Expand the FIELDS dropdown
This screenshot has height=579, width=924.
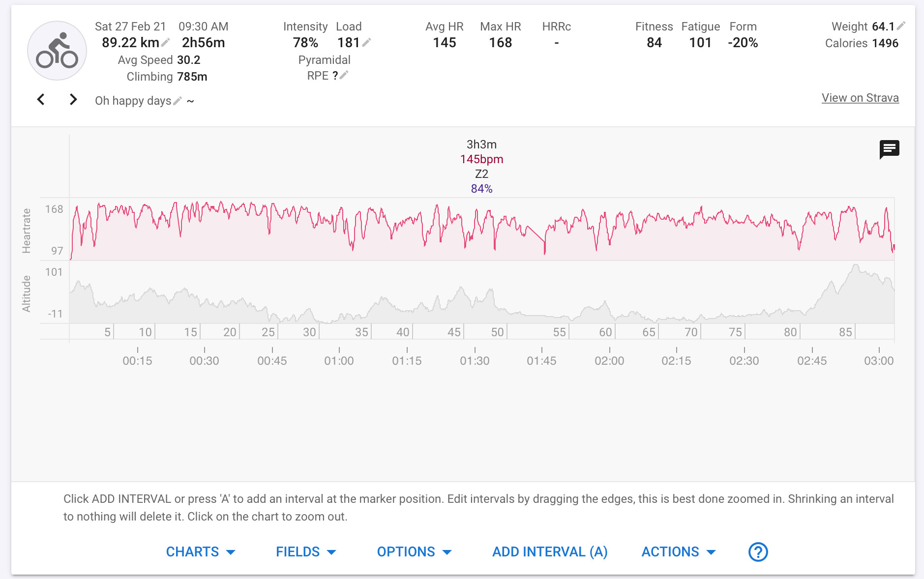[306, 551]
